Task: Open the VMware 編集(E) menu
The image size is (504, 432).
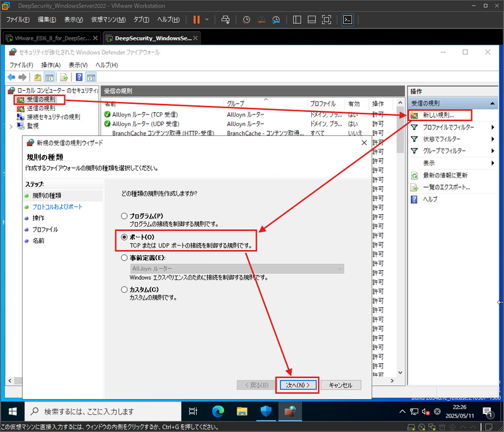Action: 47,20
